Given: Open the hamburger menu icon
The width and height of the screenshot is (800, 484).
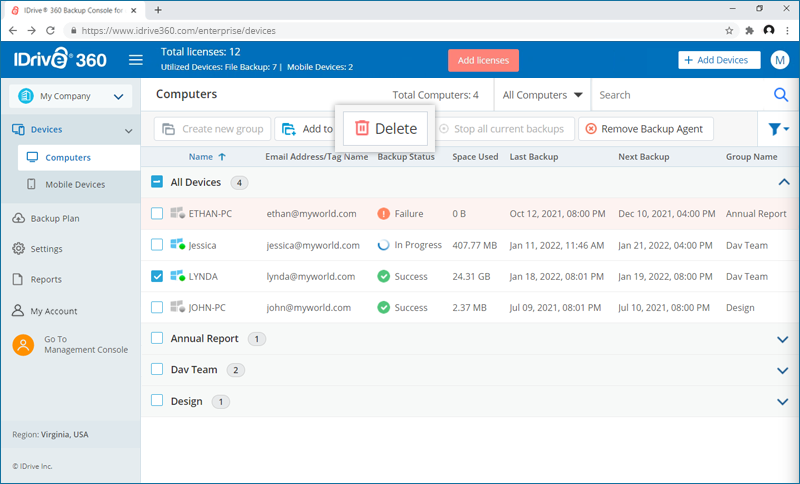Looking at the screenshot, I should click(136, 60).
